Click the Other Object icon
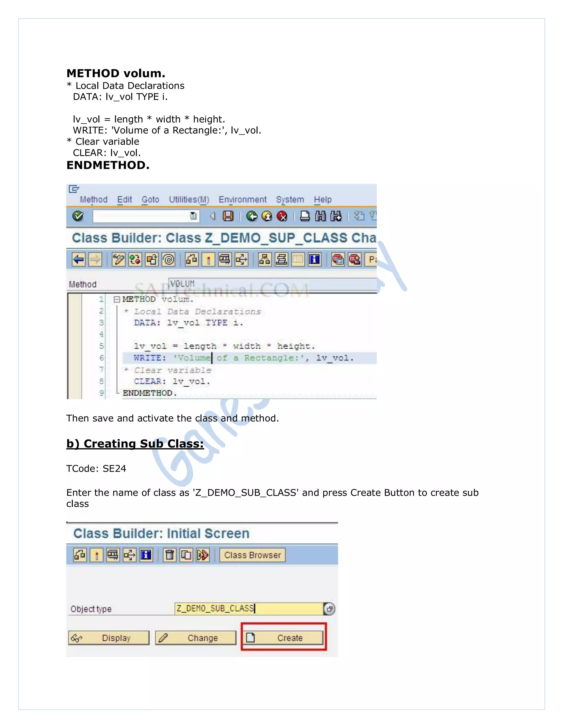Image resolution: width=563 pixels, height=728 pixels. [x=152, y=259]
